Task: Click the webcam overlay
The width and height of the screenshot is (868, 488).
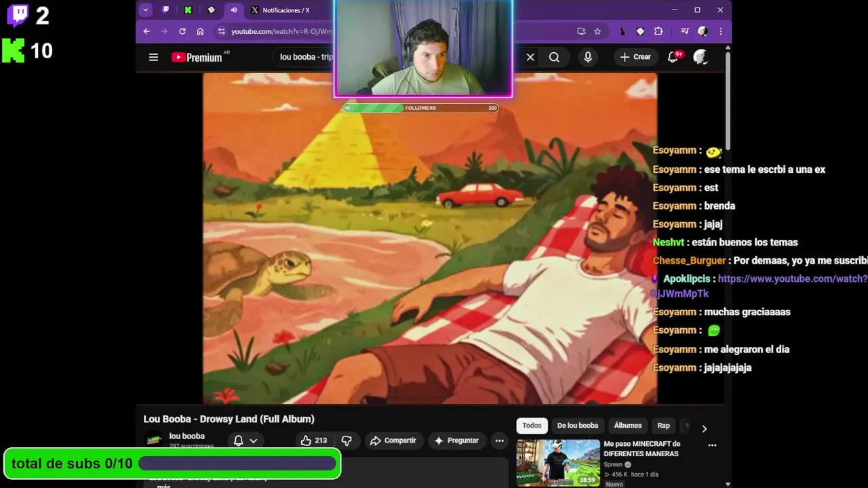Action: (423, 48)
